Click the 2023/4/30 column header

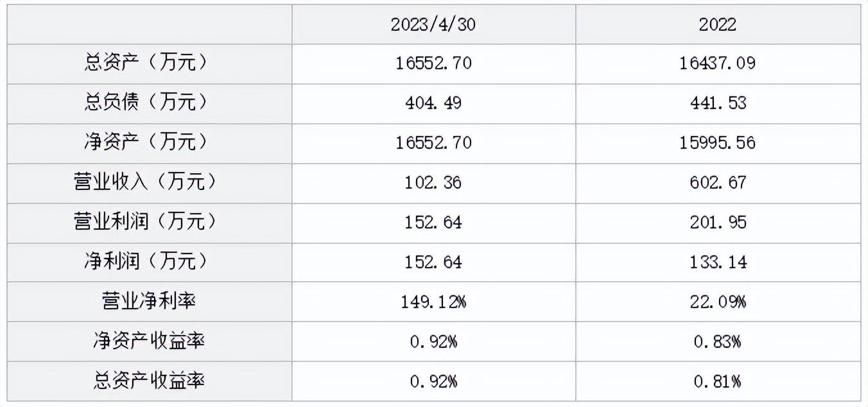click(x=434, y=24)
